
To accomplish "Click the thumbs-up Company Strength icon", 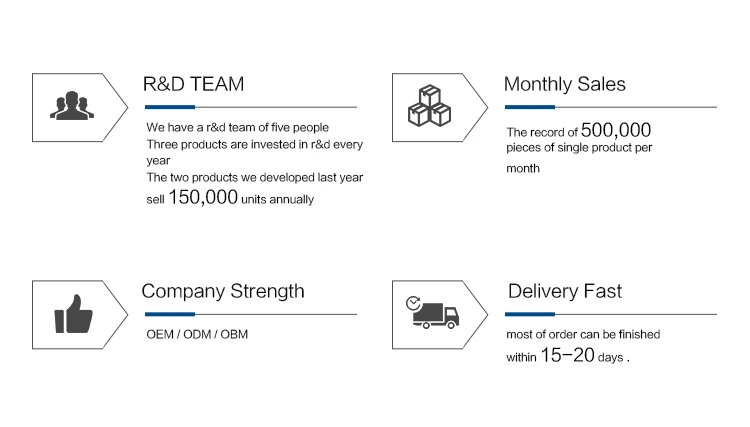I will (72, 315).
